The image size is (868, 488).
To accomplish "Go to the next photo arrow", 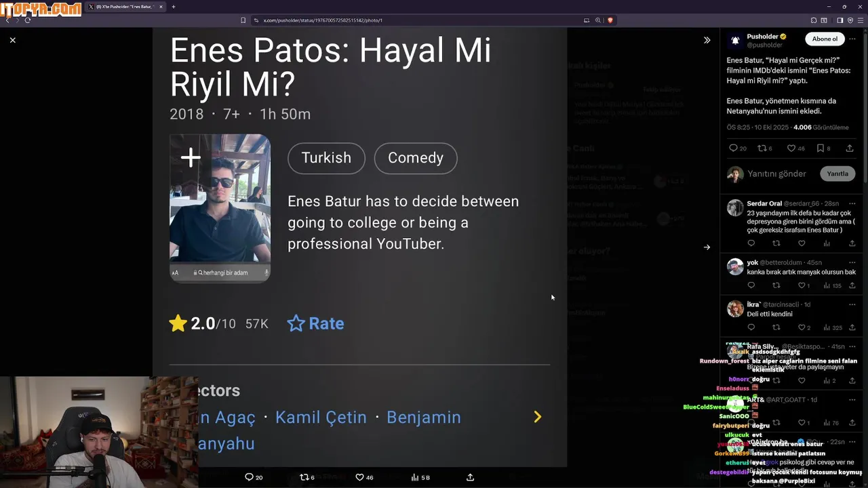I will pos(707,247).
